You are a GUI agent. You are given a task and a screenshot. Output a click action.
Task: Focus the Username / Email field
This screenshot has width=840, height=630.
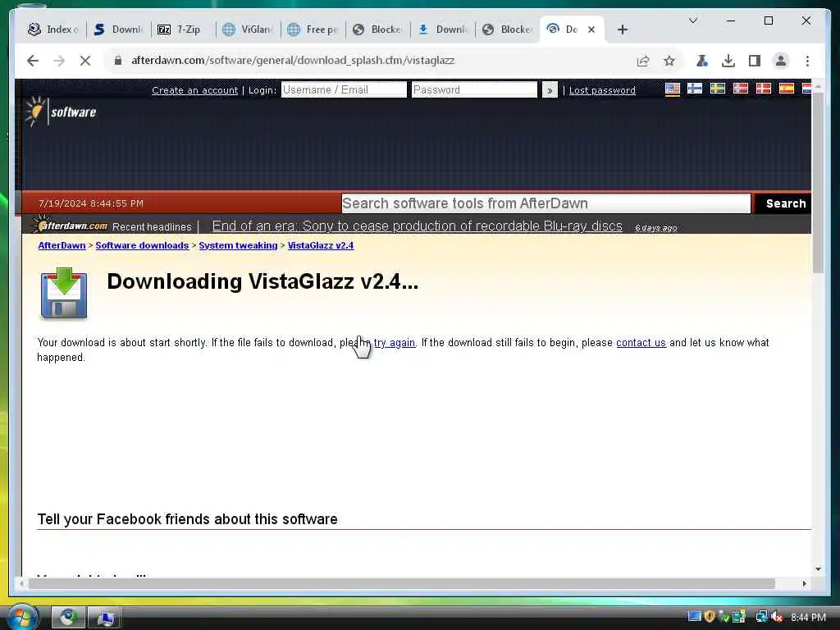(x=344, y=89)
